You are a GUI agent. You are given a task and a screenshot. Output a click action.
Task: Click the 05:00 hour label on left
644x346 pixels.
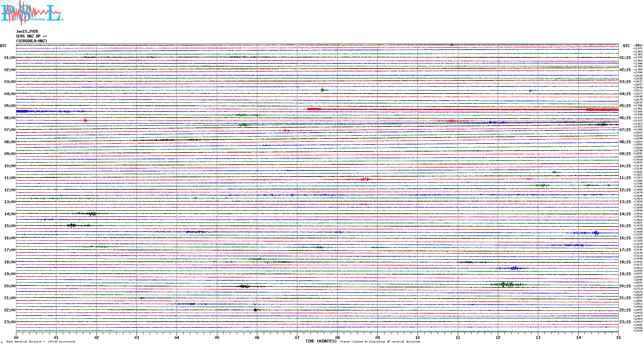[x=10, y=106]
